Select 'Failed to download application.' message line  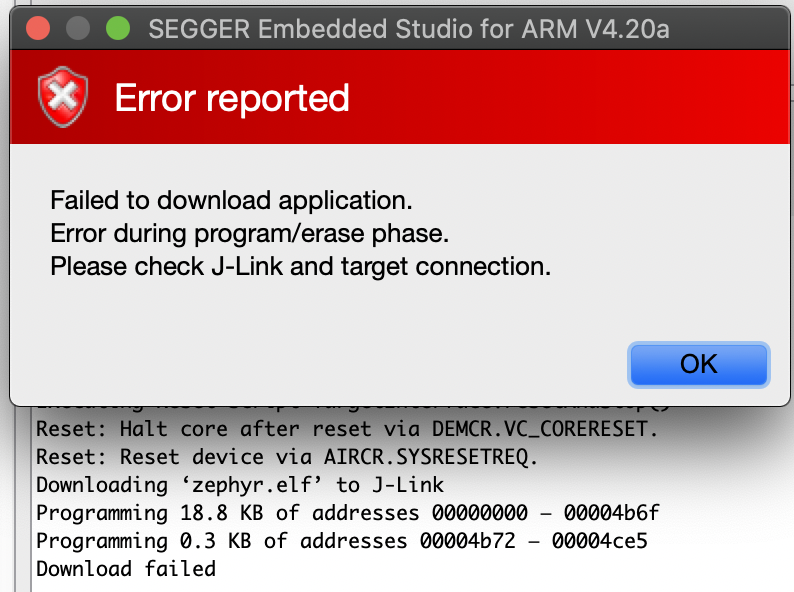coord(231,201)
